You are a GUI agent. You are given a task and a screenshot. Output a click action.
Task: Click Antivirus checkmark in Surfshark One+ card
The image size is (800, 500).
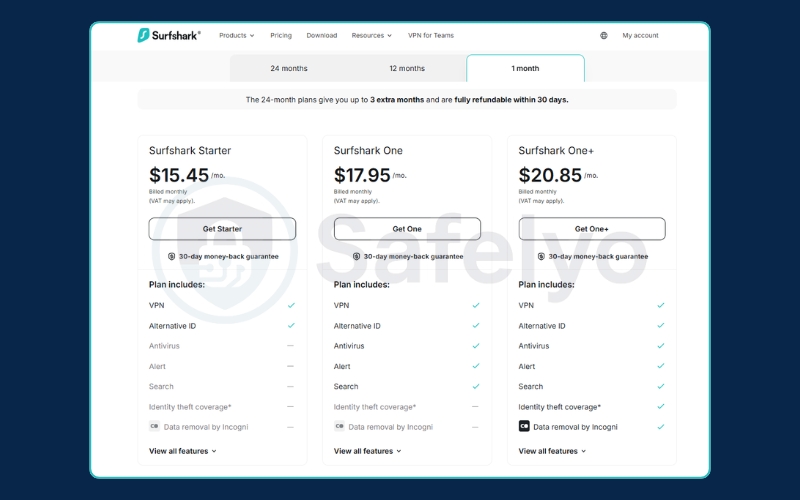[661, 346]
